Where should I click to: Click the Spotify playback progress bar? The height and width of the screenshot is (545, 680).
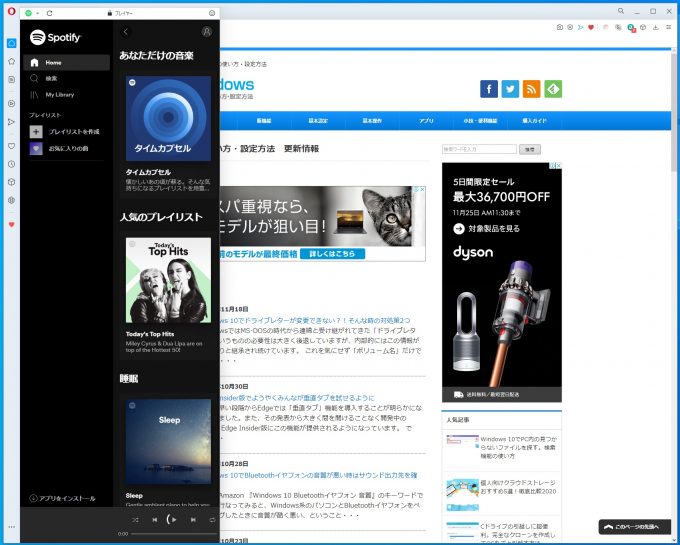pyautogui.click(x=173, y=534)
